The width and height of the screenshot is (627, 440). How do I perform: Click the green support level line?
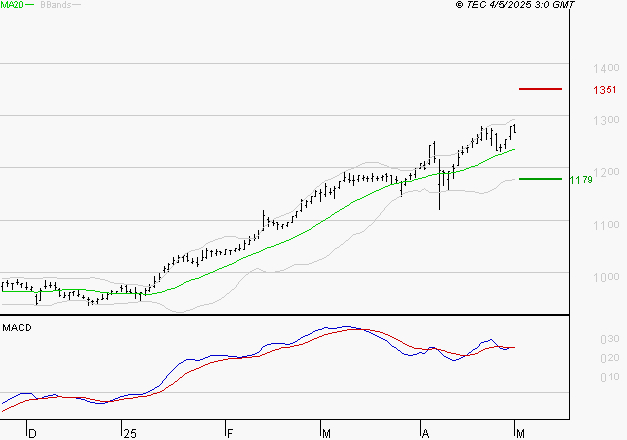[540, 179]
